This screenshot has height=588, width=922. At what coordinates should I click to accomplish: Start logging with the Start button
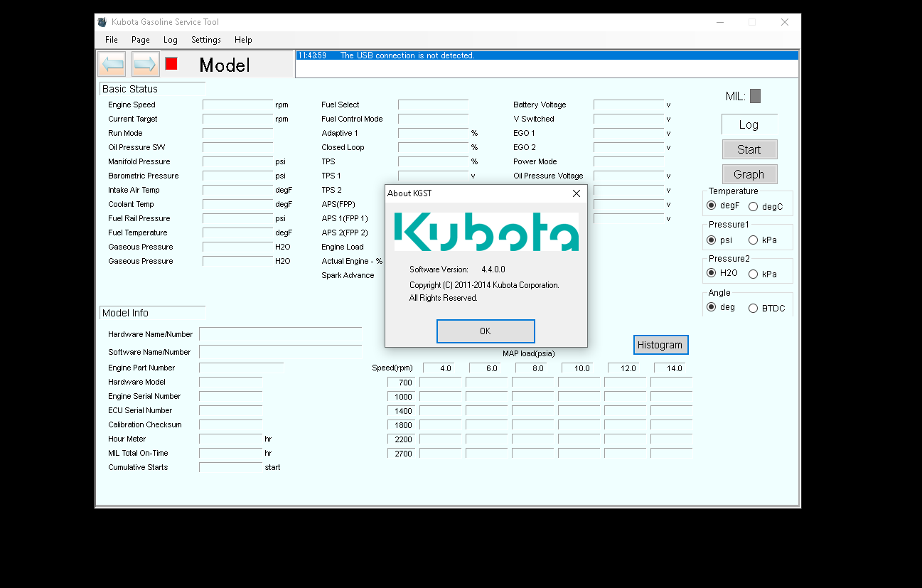click(749, 149)
